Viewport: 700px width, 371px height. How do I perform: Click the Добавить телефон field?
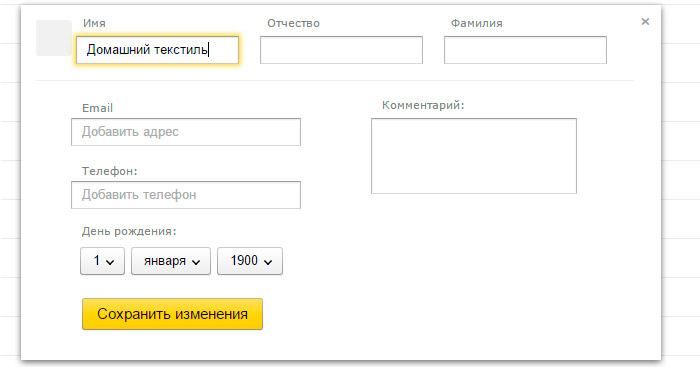coord(186,195)
